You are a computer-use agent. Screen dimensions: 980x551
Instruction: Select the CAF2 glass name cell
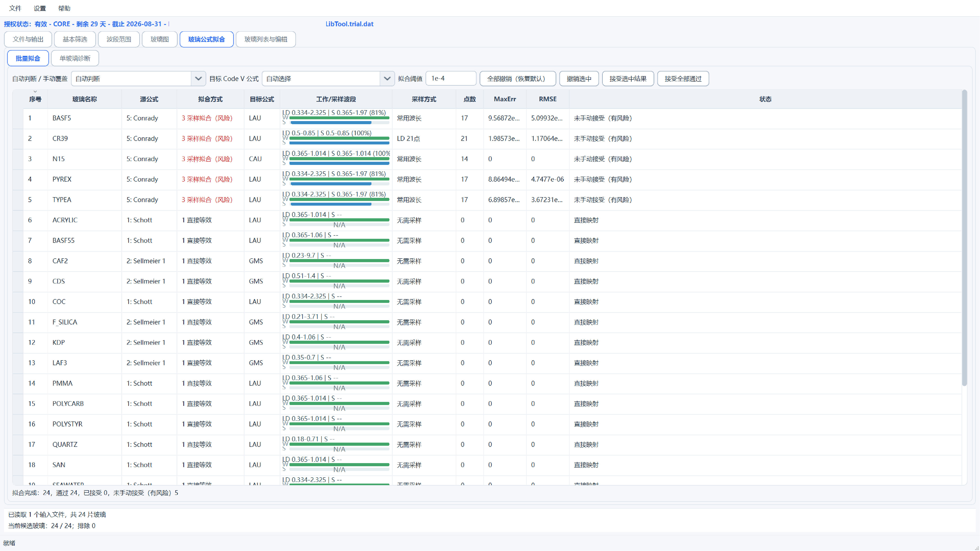click(x=84, y=261)
